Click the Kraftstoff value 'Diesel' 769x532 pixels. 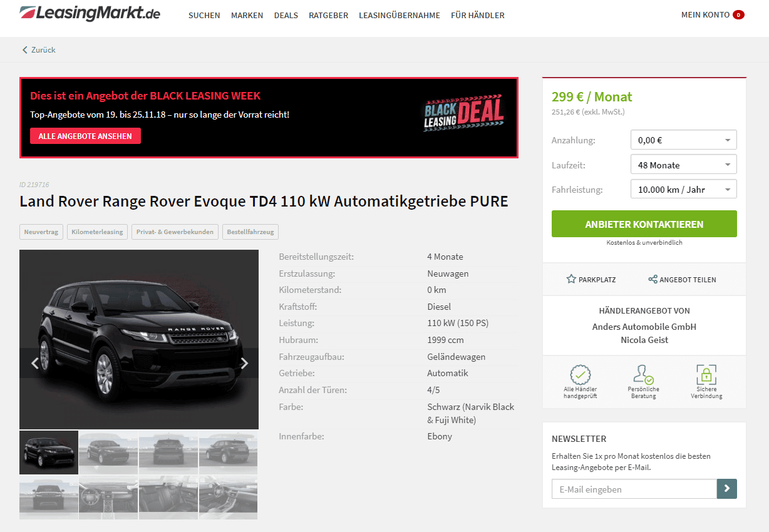click(439, 307)
